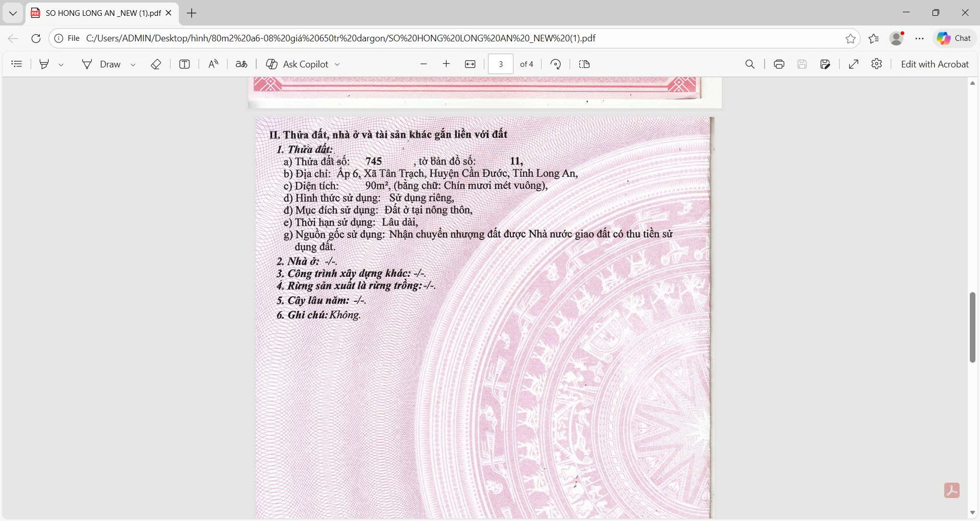Select the SO HONG LONG AN PDF tab
The width and height of the screenshot is (980, 521).
pos(102,13)
